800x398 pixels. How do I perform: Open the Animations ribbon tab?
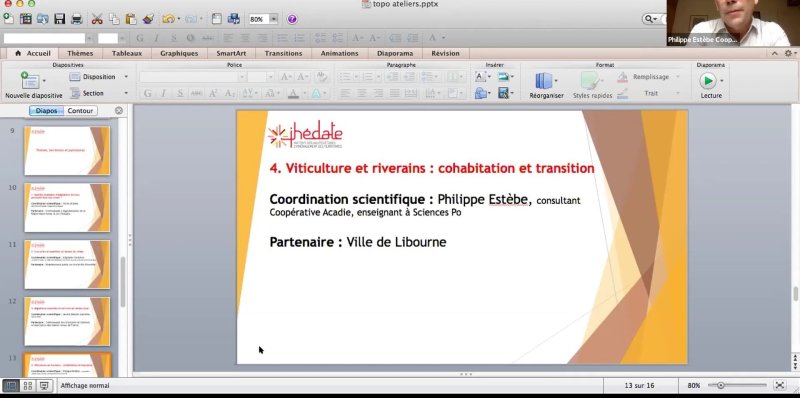pos(339,53)
